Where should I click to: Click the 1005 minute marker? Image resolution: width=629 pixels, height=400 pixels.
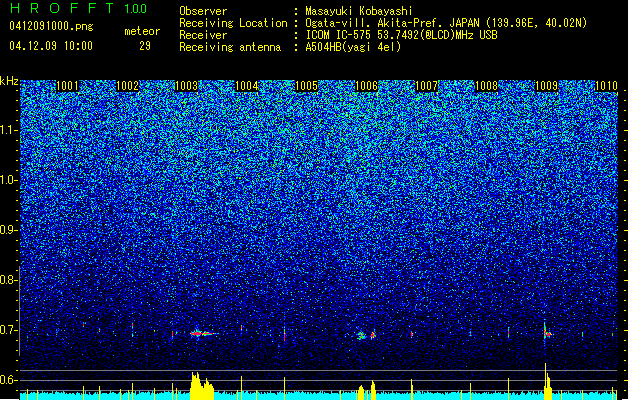[x=306, y=86]
